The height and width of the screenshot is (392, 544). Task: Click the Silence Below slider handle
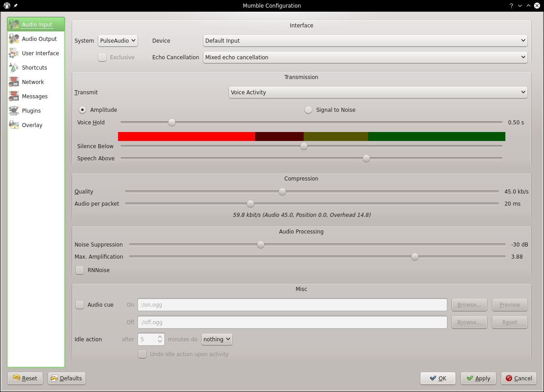point(304,146)
